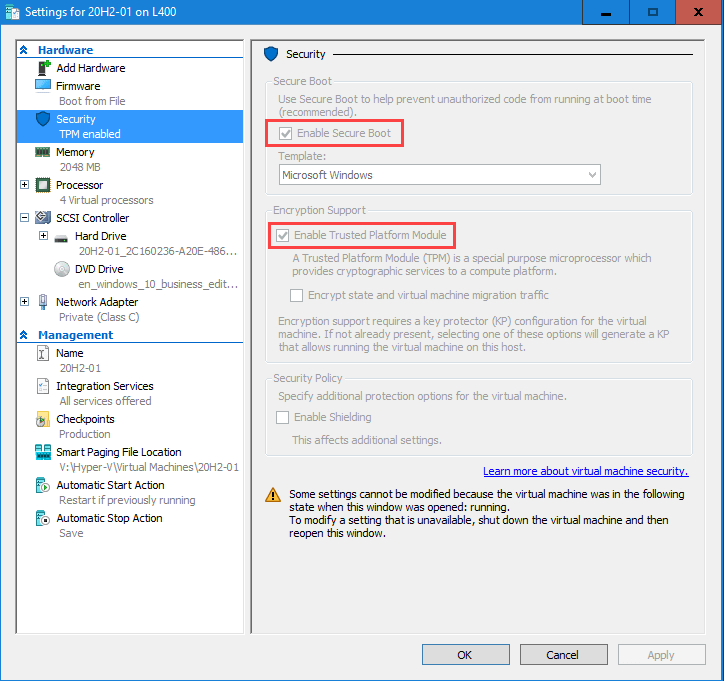Screen dimensions: 724x681
Task: Click the yellow warning triangle icon
Action: [x=273, y=494]
